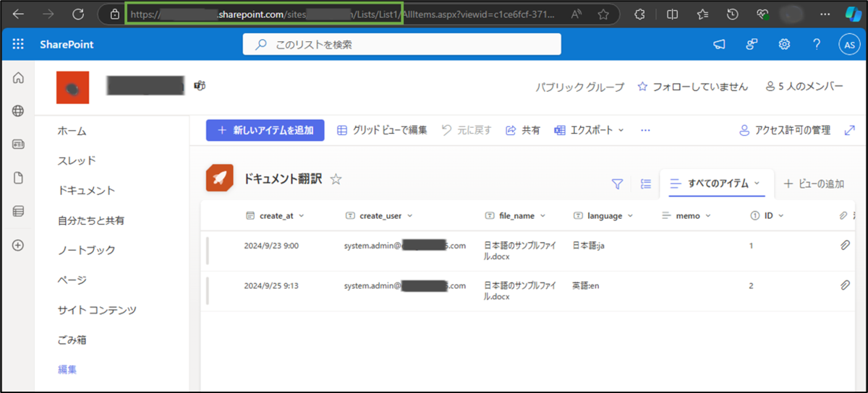
Task: Open ノートブック in site navigation
Action: (86, 250)
